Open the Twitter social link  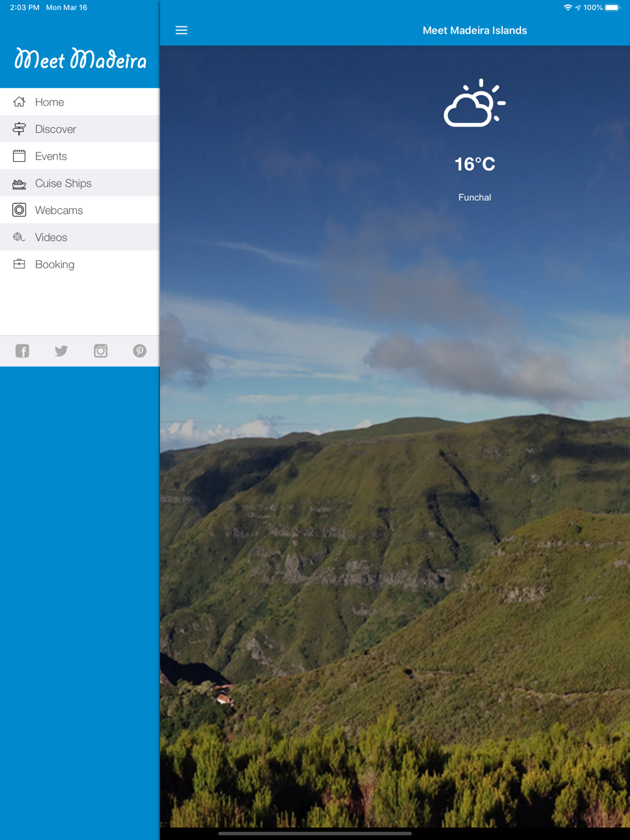coord(61,351)
